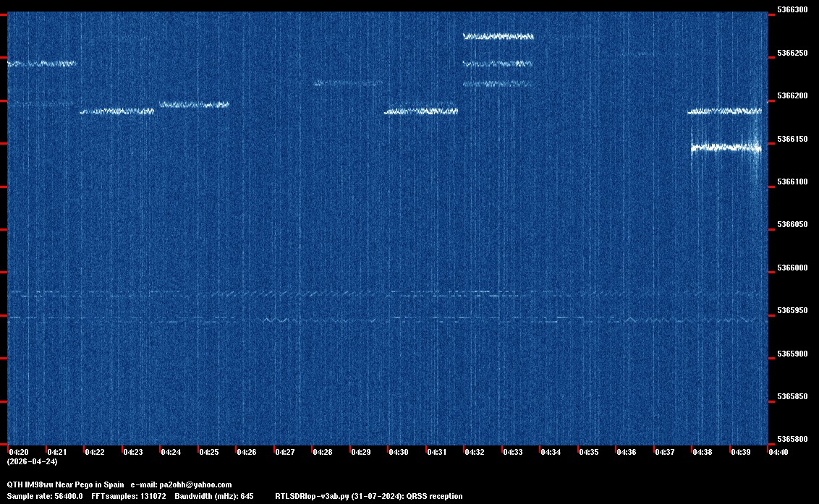Click the 04:20 time axis label
The height and width of the screenshot is (504, 819).
(x=18, y=452)
